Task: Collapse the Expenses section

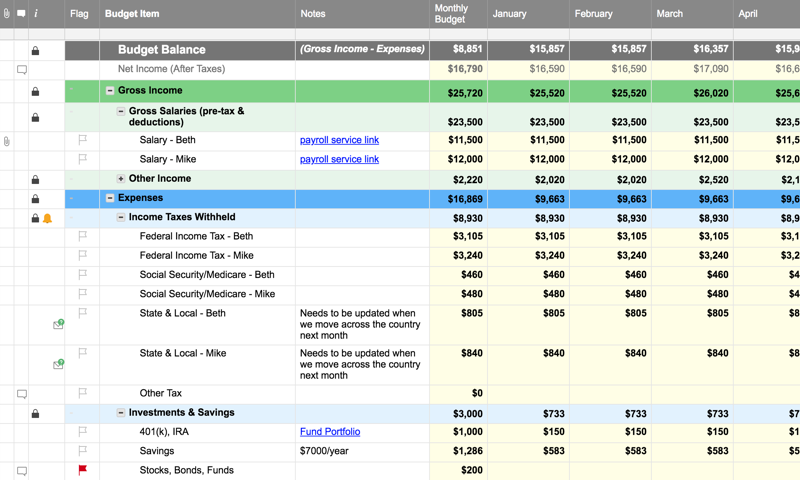Action: pyautogui.click(x=110, y=198)
